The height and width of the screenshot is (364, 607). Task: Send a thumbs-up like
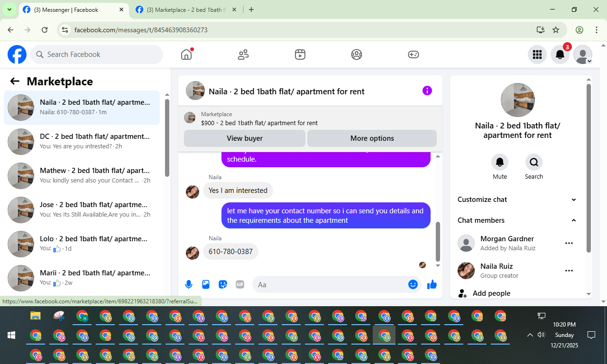[x=432, y=284]
